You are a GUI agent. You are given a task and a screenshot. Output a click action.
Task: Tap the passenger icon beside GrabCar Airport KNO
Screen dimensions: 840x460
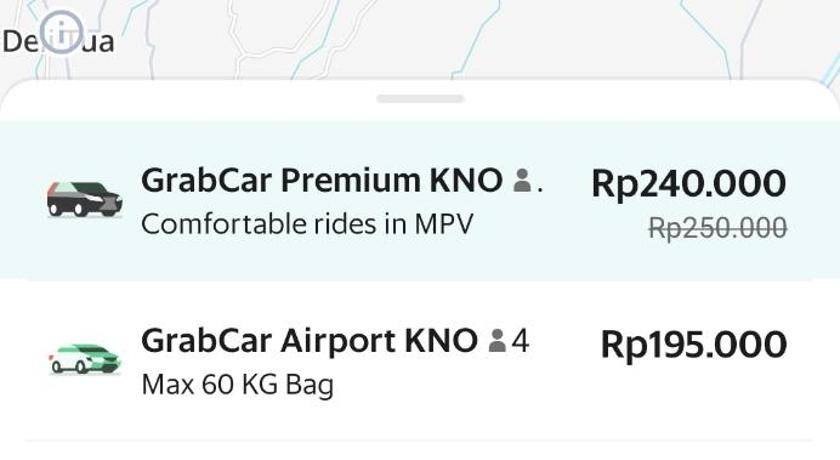[497, 341]
